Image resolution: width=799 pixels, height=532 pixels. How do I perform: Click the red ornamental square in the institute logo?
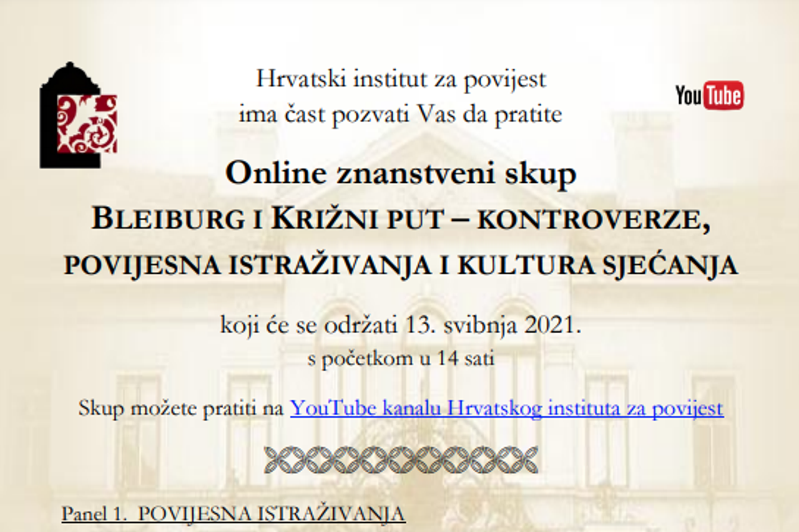87,123
